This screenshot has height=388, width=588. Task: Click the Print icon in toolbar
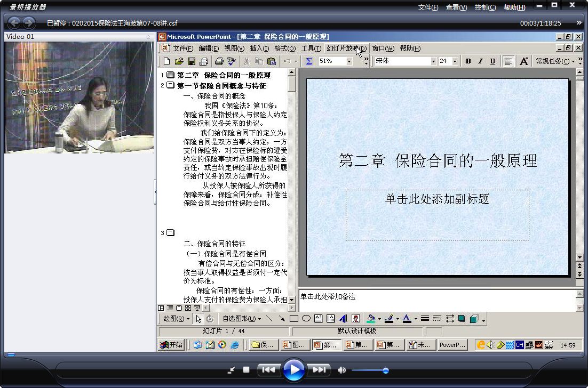[x=219, y=61]
